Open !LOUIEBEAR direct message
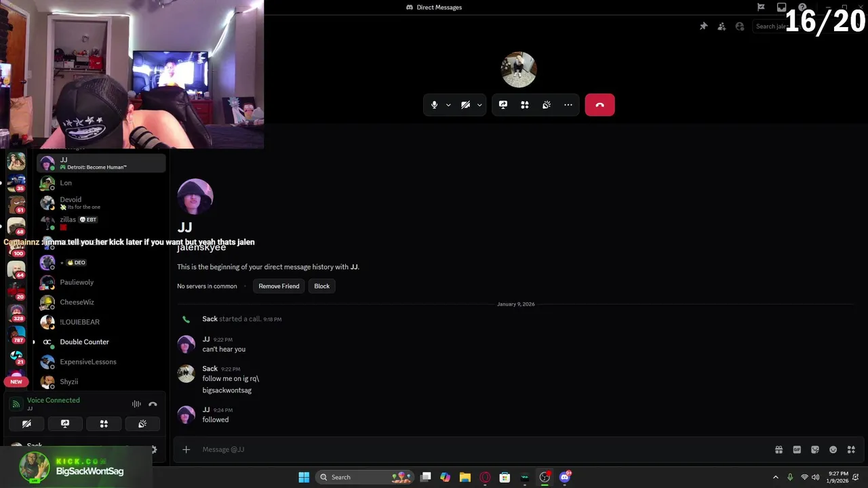 click(x=101, y=322)
